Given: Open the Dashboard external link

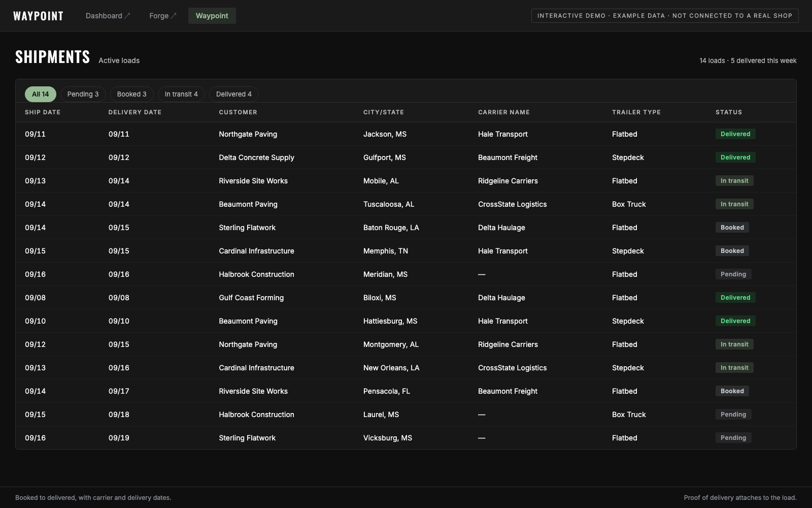Looking at the screenshot, I should [x=108, y=16].
